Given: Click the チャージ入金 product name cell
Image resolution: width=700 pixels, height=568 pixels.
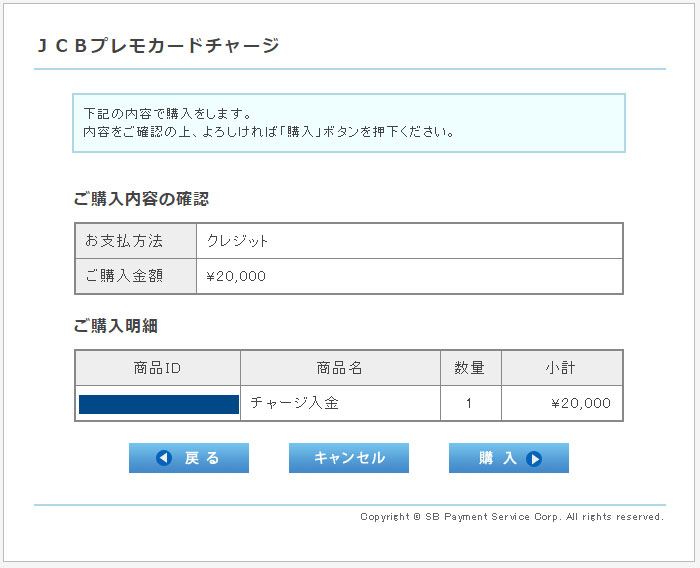Looking at the screenshot, I should (340, 403).
